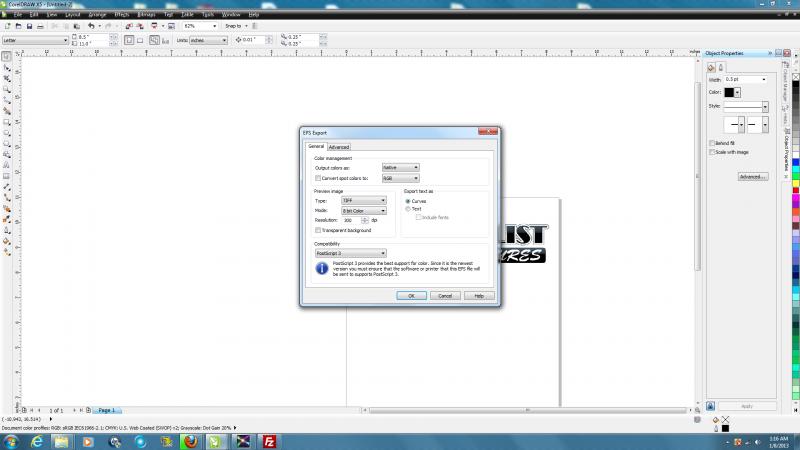Image resolution: width=800 pixels, height=450 pixels.
Task: Click the Undo arrow icon
Action: click(91, 26)
